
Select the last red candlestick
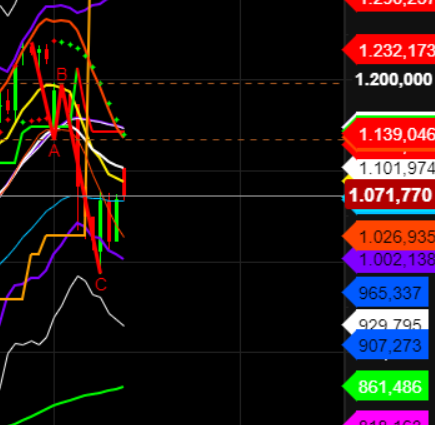coord(124,182)
